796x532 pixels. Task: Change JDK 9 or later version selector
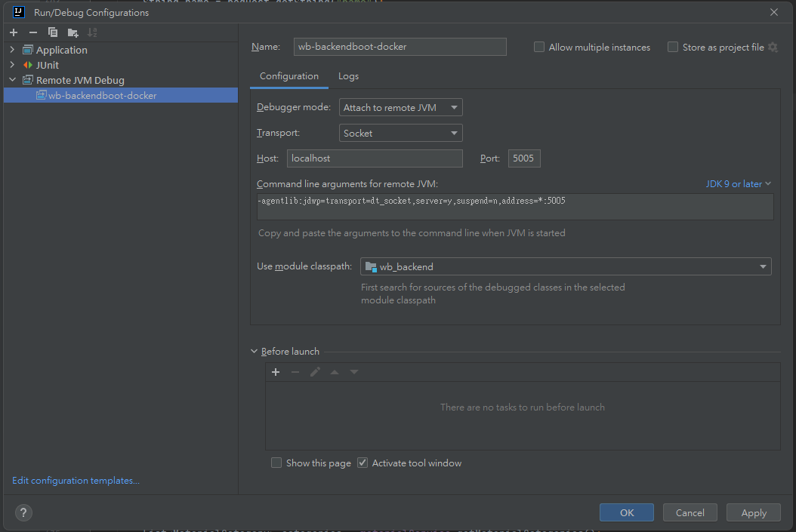click(738, 183)
